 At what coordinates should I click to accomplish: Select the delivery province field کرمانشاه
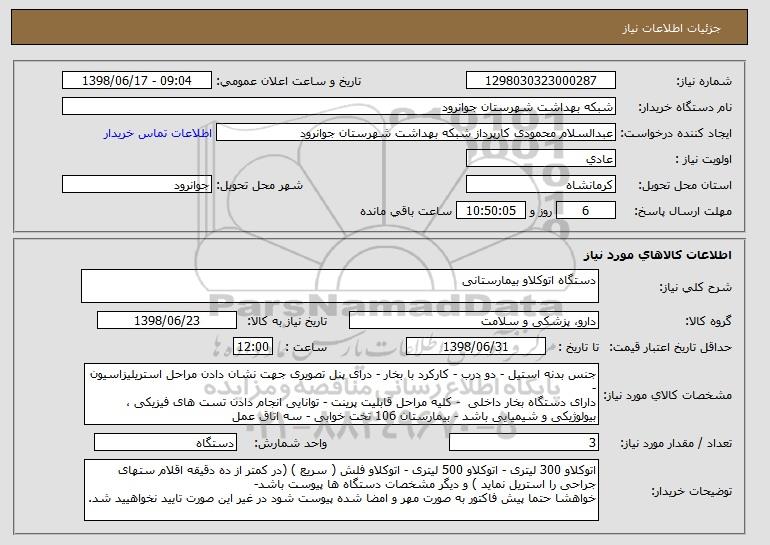point(541,185)
